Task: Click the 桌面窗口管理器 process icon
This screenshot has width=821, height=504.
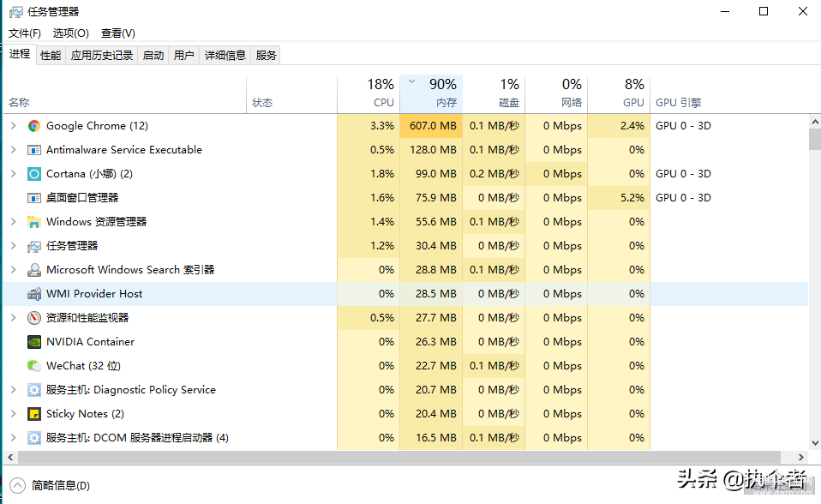Action: point(34,198)
